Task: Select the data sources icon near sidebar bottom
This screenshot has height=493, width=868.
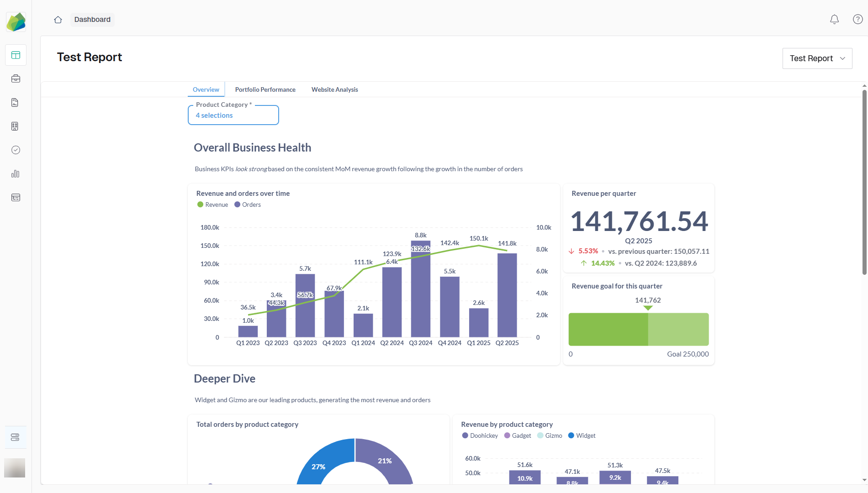Action: [x=16, y=437]
